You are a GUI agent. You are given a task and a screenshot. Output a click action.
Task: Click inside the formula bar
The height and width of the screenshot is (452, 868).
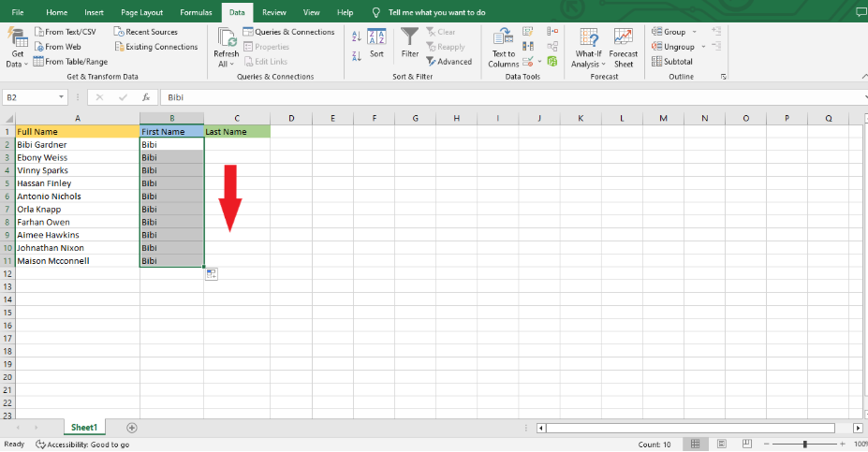(512, 97)
